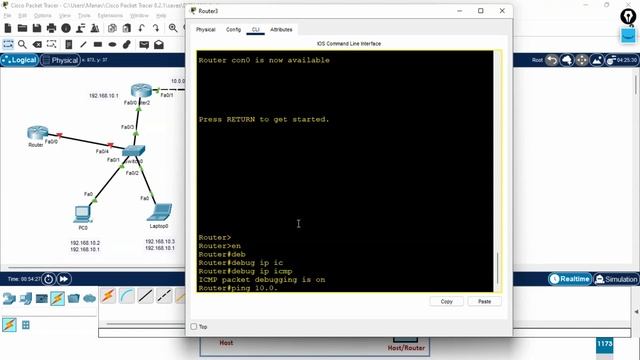Select the Router device on the left

pyautogui.click(x=38, y=133)
